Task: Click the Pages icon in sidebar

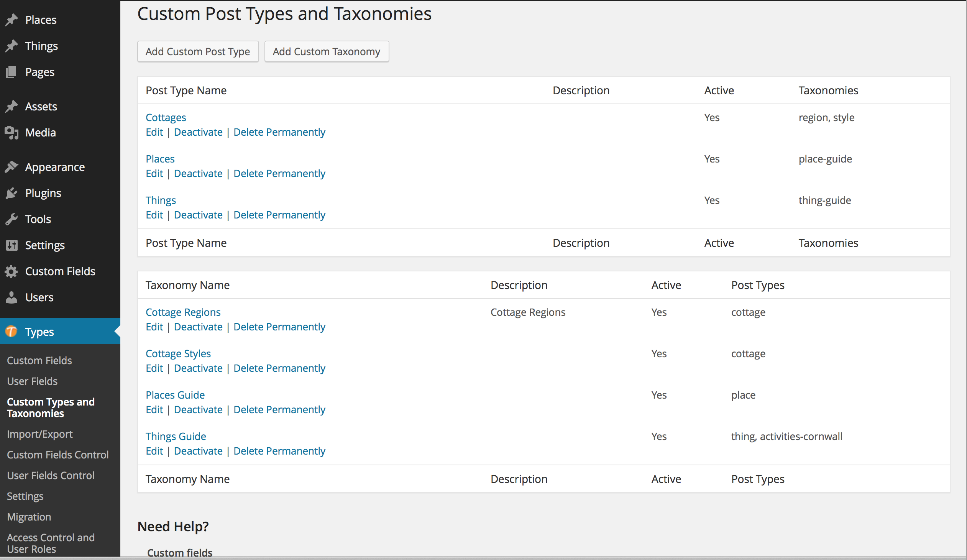Action: click(11, 72)
